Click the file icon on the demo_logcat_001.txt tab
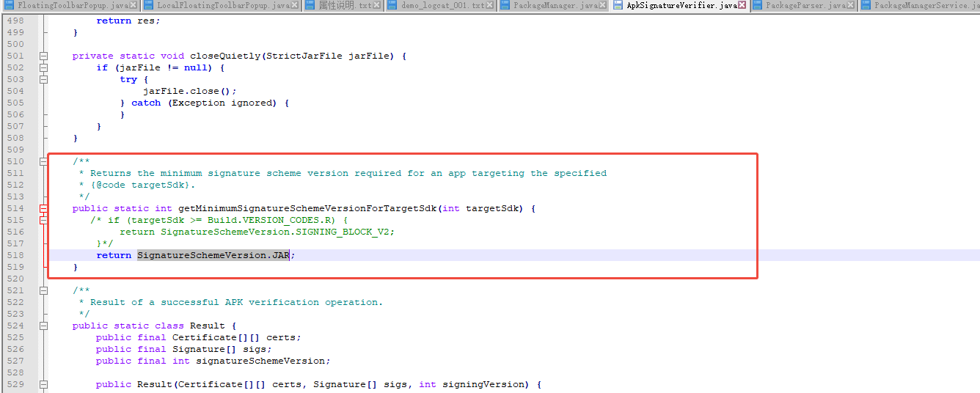 coord(393,6)
